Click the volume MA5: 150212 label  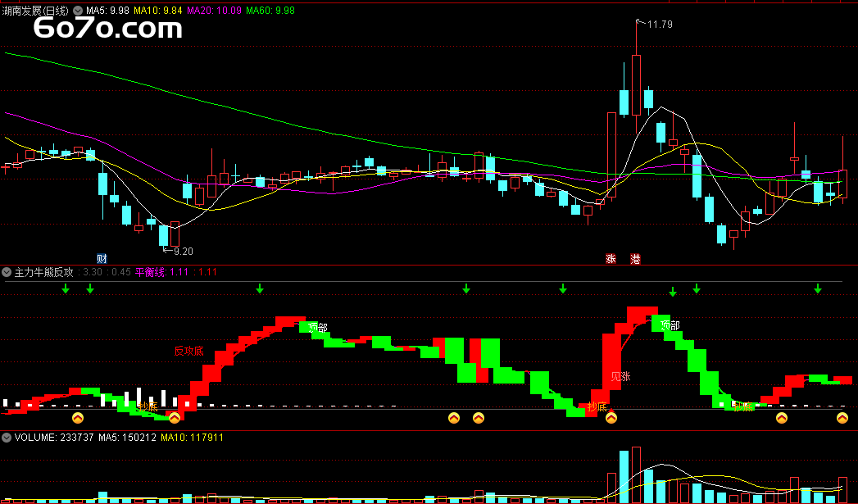point(128,438)
